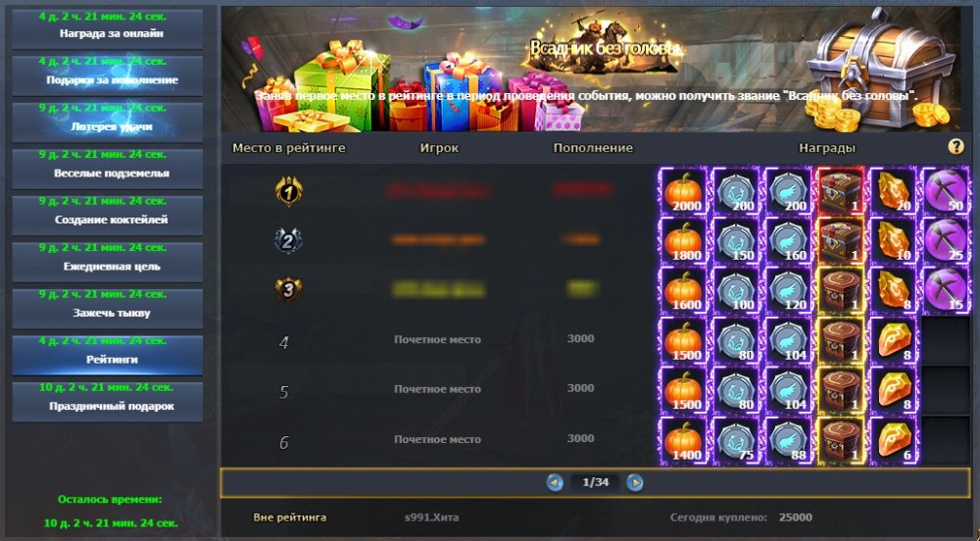The height and width of the screenshot is (541, 980).
Task: Click the page indicator 1/34 field
Action: pos(595,482)
